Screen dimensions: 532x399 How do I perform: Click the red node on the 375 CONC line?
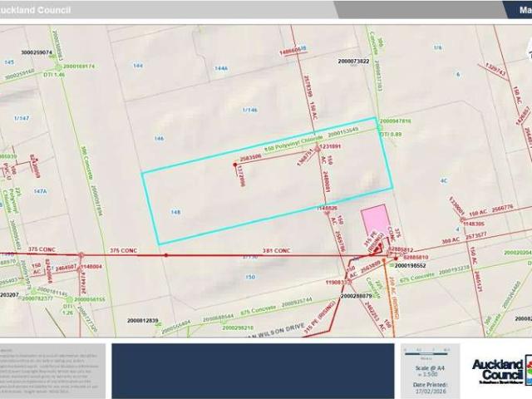pos(166,255)
